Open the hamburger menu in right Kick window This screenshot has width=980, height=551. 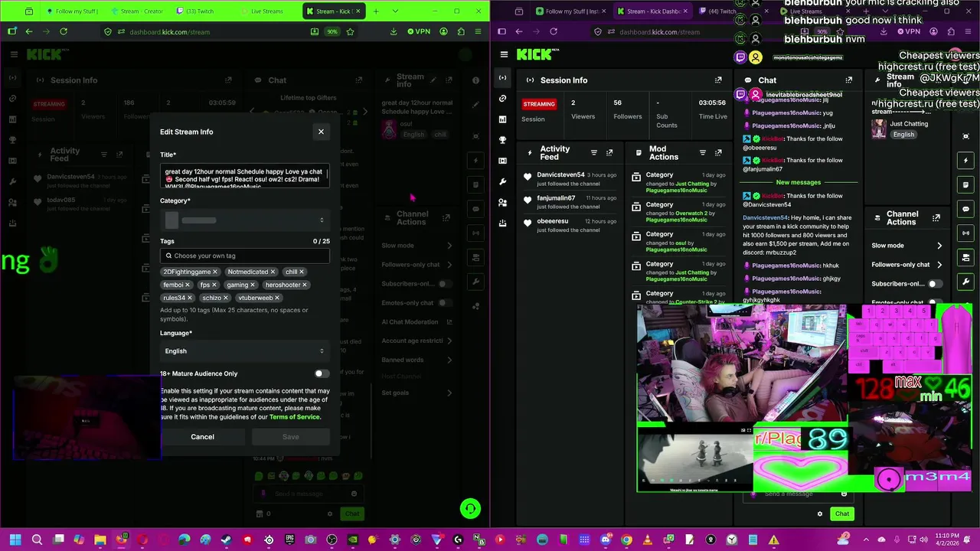504,54
